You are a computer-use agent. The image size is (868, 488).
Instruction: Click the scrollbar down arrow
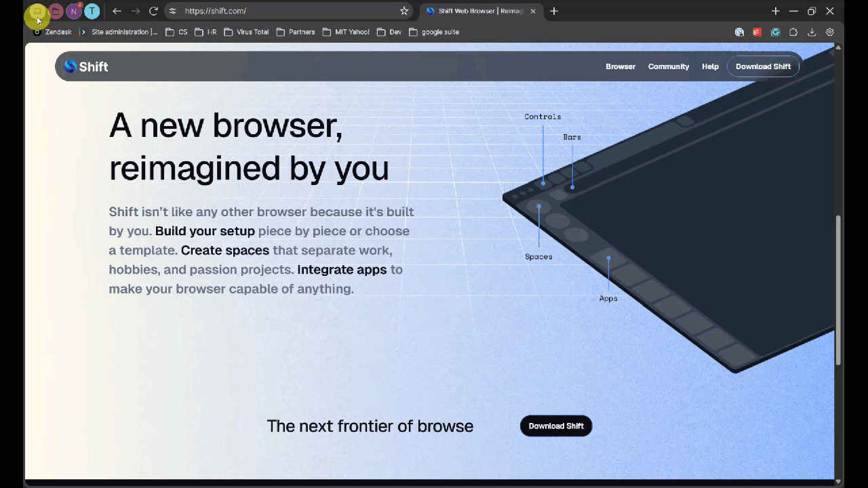(839, 481)
